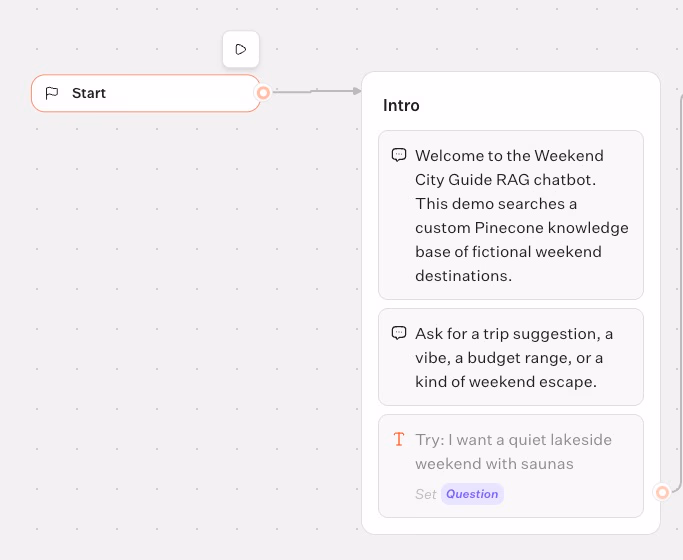Click the 'Set' label beside Question
Image resolution: width=683 pixels, height=560 pixels.
tap(426, 494)
